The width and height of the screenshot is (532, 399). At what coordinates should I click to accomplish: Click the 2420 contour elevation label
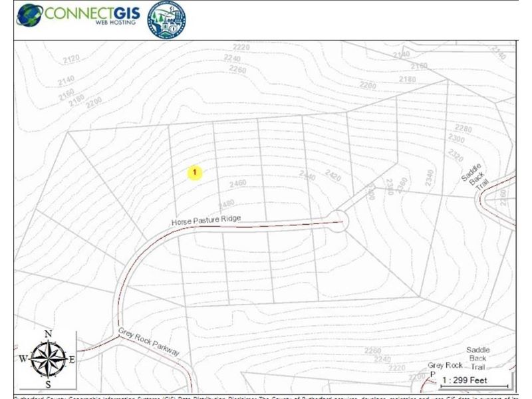pyautogui.click(x=332, y=175)
